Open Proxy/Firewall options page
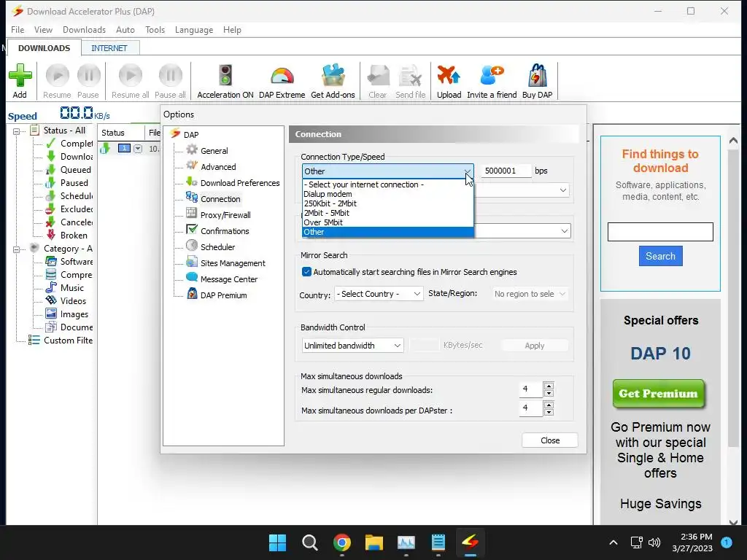 [225, 215]
